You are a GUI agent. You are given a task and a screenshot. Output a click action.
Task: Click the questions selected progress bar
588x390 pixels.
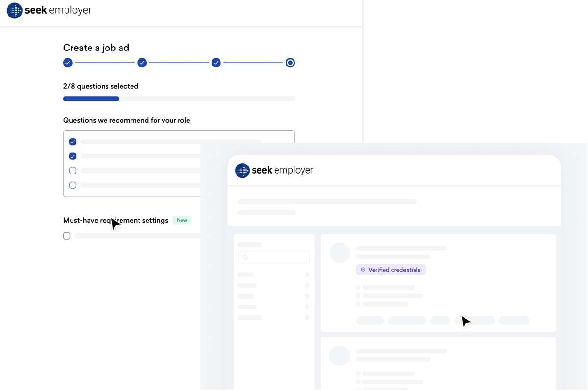tap(179, 99)
